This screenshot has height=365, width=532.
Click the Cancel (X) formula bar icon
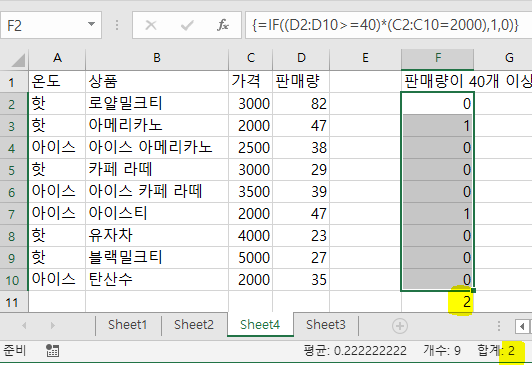click(151, 25)
